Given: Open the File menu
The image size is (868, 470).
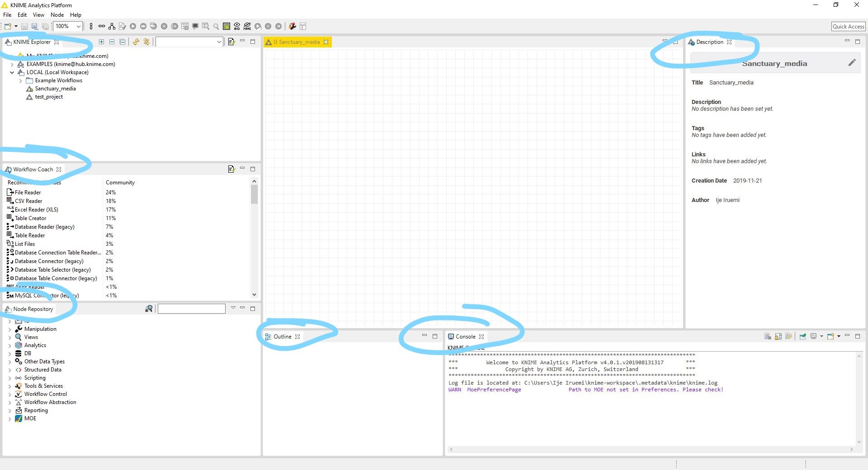Looking at the screenshot, I should (x=7, y=14).
